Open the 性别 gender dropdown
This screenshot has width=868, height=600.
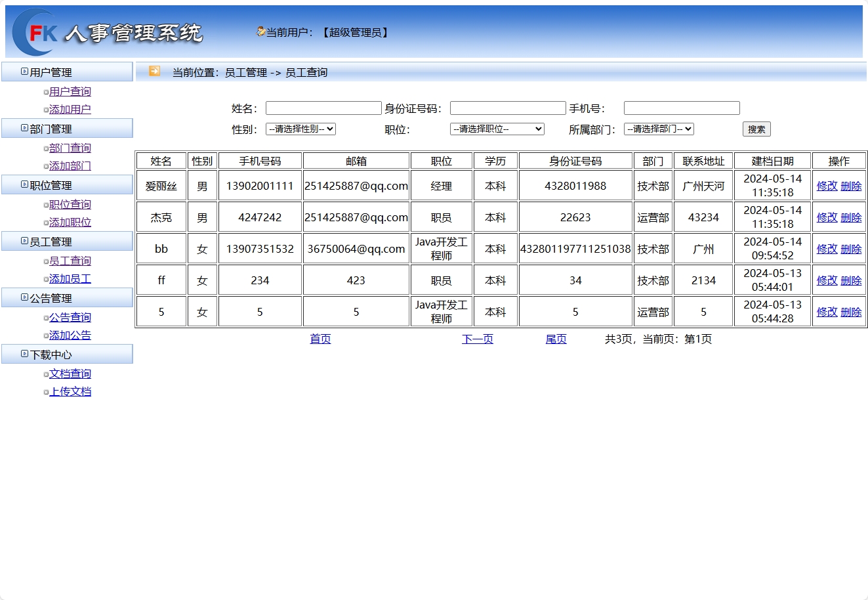[300, 129]
